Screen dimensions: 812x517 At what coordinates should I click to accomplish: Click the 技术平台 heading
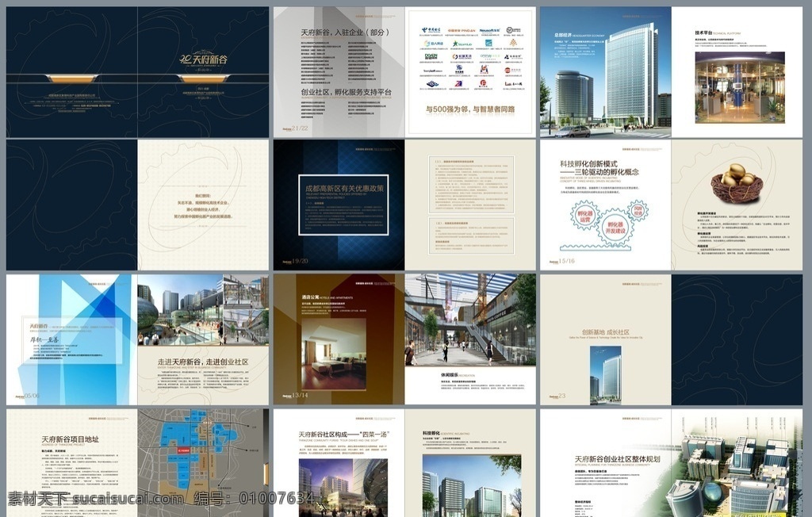(703, 33)
